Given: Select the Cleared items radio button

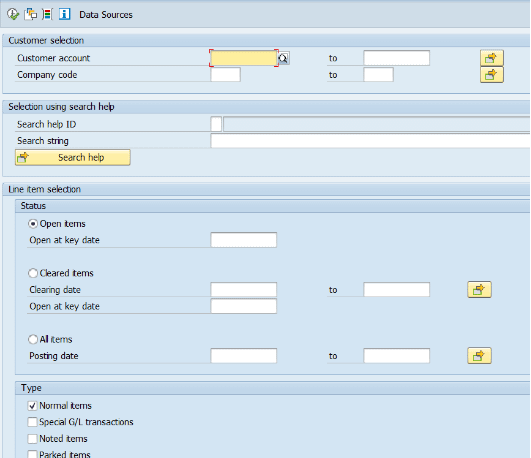Looking at the screenshot, I should tap(33, 273).
